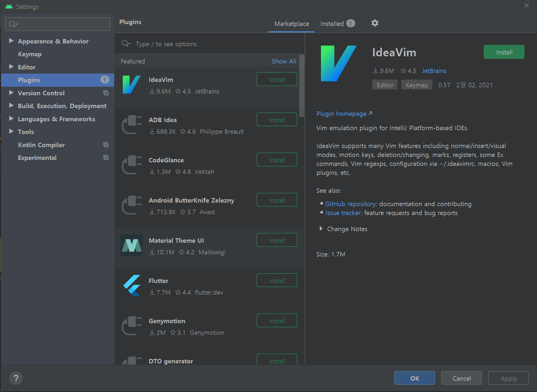Select the Genymotion plugin title
Screen dimensions: 537x392
pyautogui.click(x=167, y=321)
